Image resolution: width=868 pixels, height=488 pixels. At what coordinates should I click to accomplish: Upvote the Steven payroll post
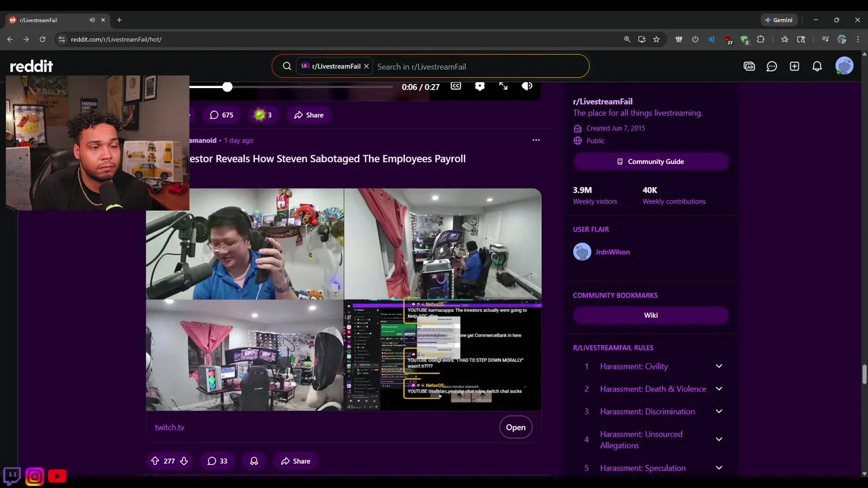(x=155, y=461)
